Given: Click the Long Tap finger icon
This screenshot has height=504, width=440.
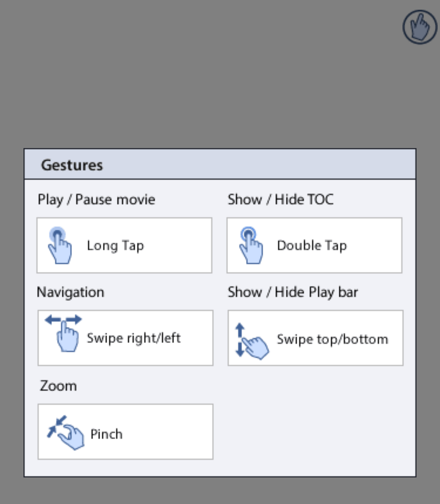Looking at the screenshot, I should click(59, 245).
